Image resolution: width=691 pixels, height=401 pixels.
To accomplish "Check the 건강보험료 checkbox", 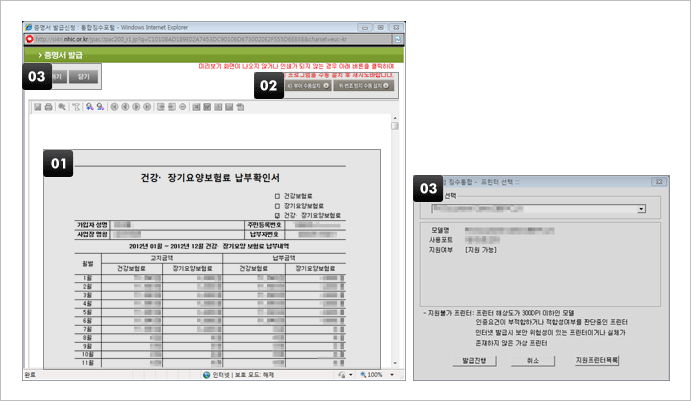I will (277, 196).
